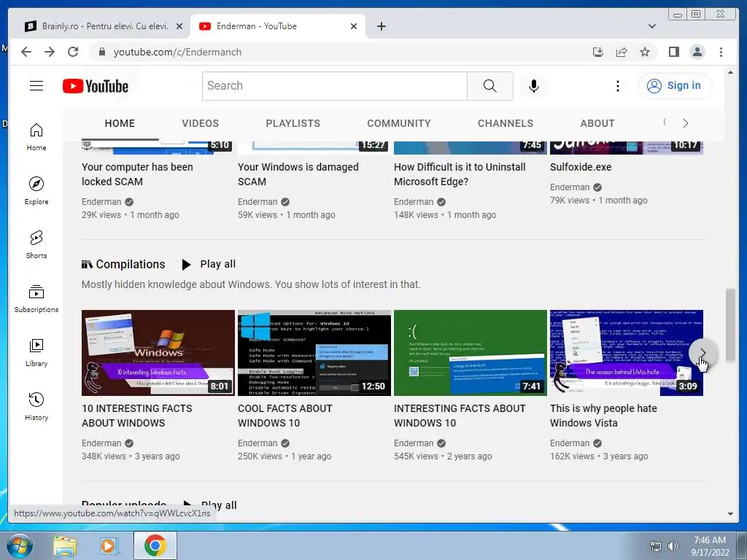747x560 pixels.
Task: Click the volume speaker tray icon
Action: pos(673,546)
